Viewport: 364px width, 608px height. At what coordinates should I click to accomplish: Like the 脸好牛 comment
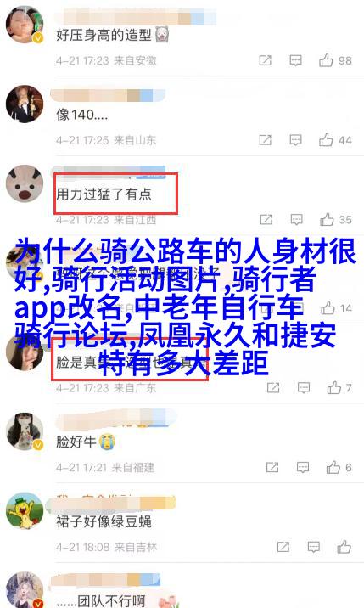(x=333, y=468)
